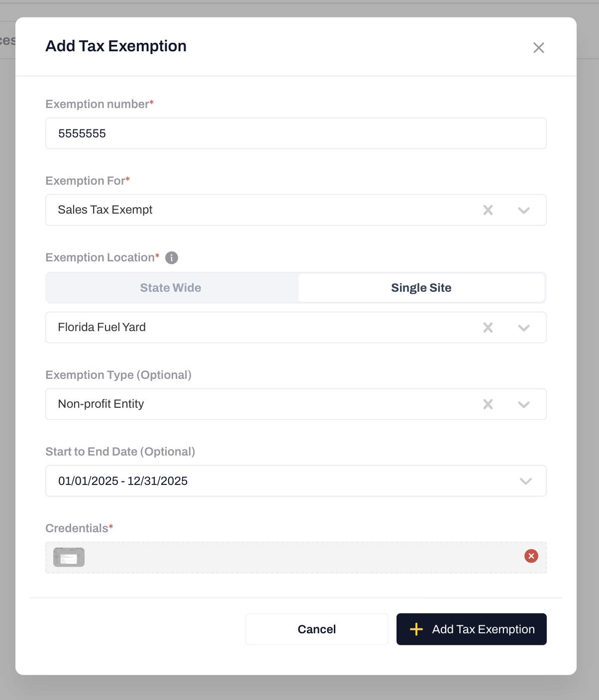Remove the uploaded credentials file
This screenshot has width=599, height=700.
point(531,556)
